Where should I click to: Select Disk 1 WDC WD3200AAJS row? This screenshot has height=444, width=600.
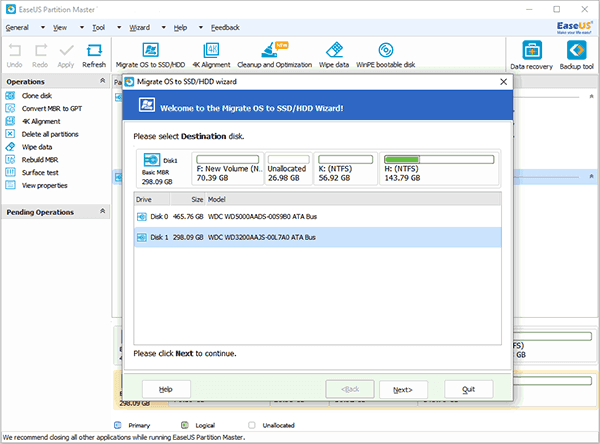tap(318, 238)
